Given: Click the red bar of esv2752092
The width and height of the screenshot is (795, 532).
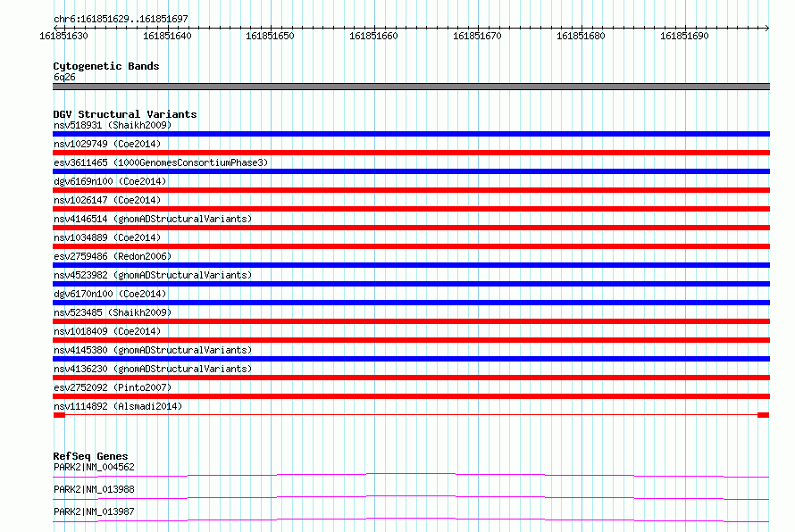Looking at the screenshot, I should [x=411, y=396].
